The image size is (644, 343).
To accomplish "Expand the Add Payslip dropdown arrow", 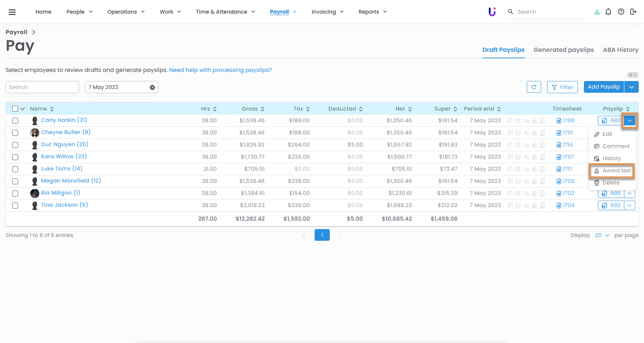I will tap(631, 87).
